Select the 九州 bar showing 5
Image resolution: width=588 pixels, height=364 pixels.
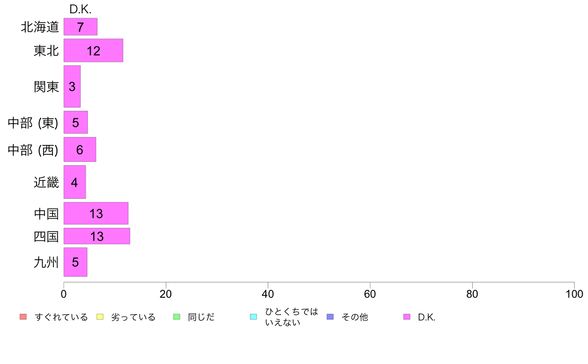tap(75, 262)
